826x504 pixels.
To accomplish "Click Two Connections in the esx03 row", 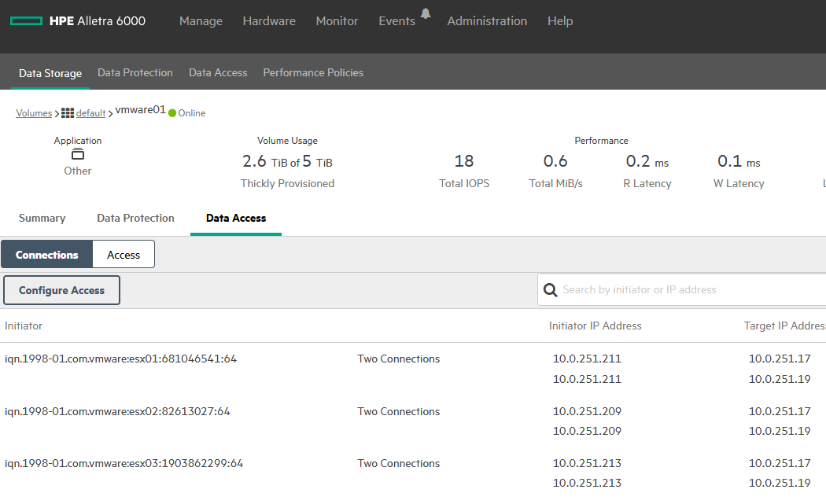I will click(x=398, y=463).
